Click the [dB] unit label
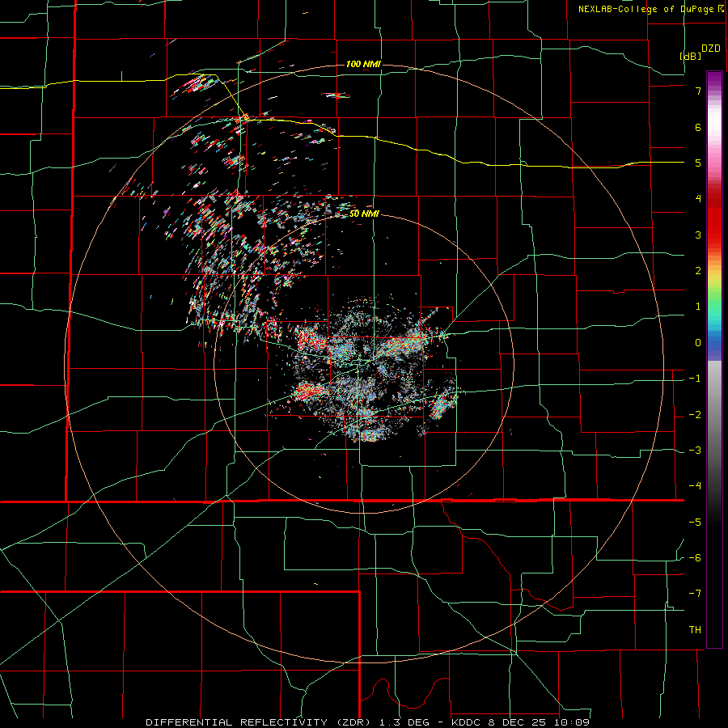The height and width of the screenshot is (728, 728). coord(691,56)
